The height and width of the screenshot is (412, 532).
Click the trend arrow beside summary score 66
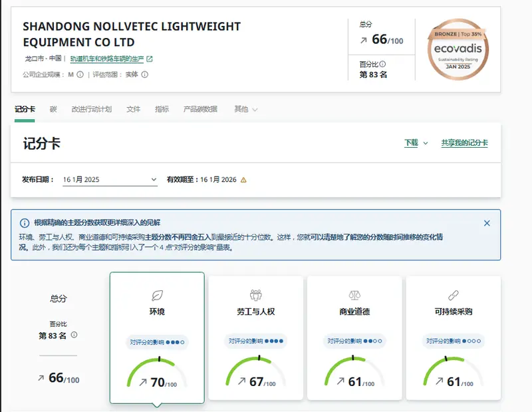click(41, 377)
